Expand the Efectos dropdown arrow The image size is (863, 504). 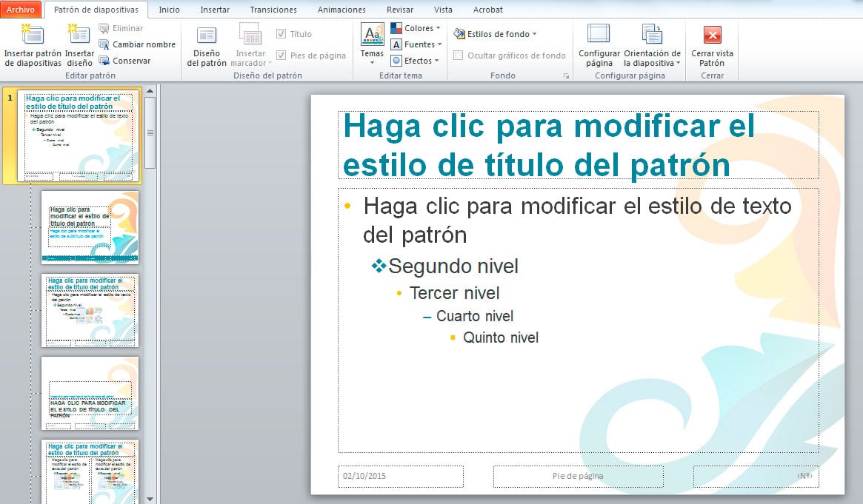coord(436,61)
